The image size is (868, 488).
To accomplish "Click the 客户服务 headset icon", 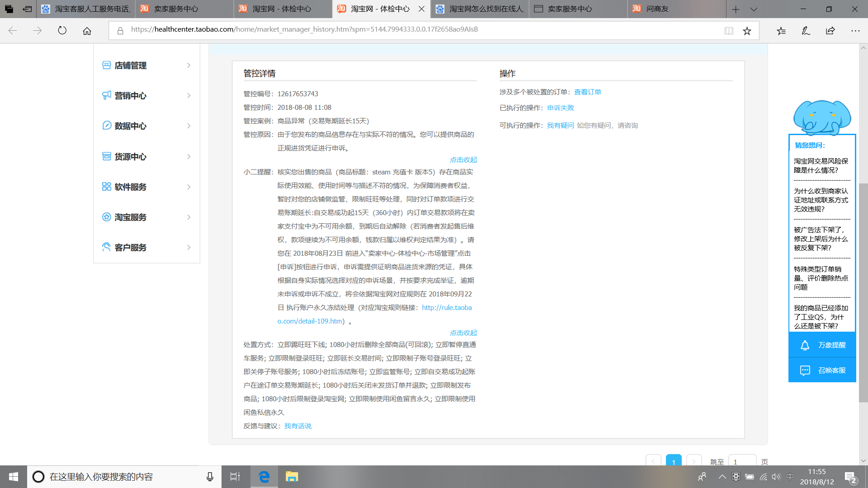I will pos(107,247).
